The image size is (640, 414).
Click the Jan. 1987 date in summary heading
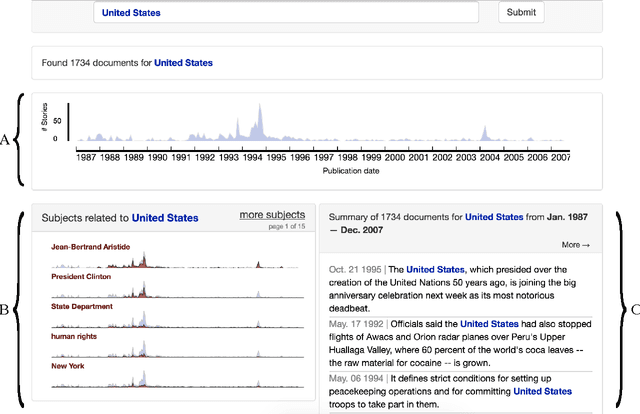point(567,217)
